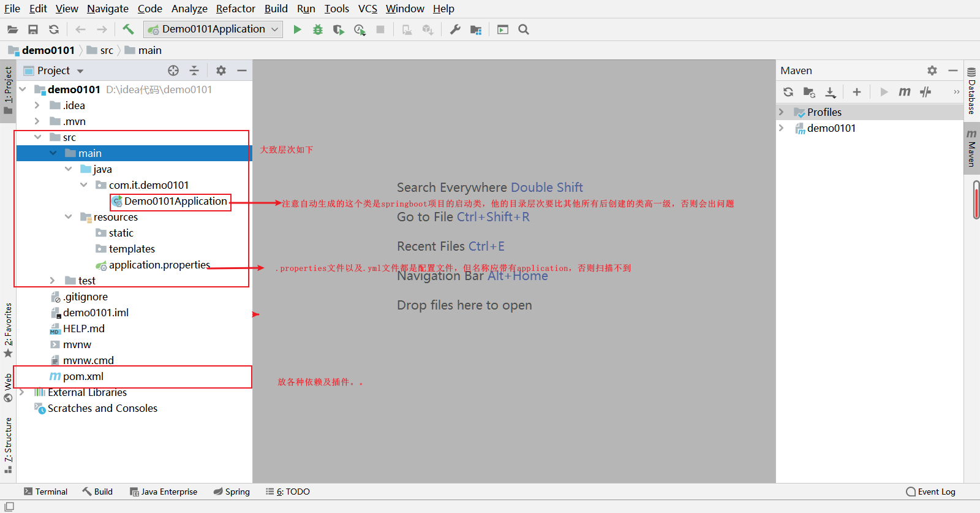Click Generate Sources and Update Folders icon

point(809,92)
